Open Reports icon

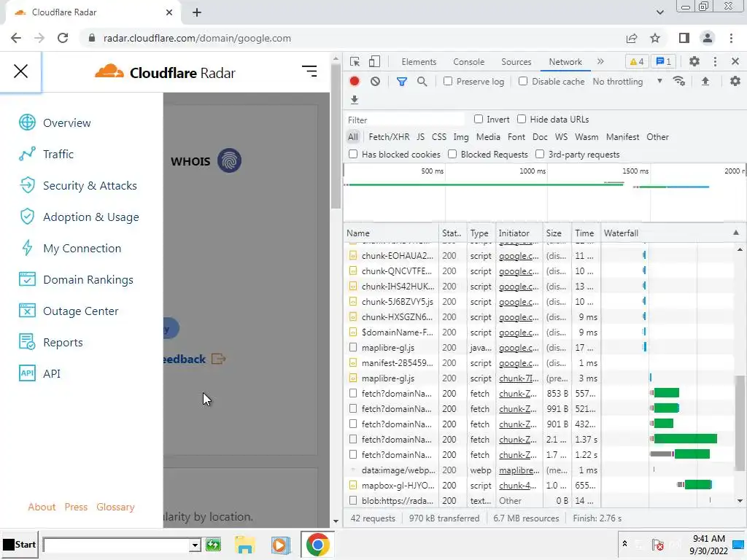click(27, 343)
